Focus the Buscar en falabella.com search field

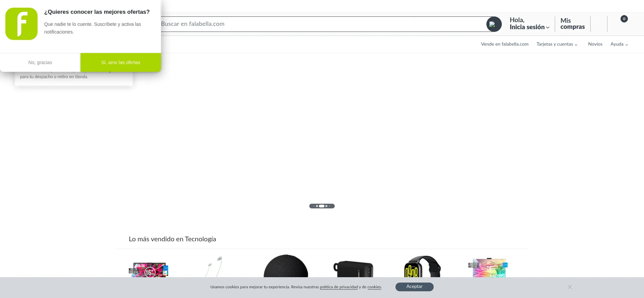pyautogui.click(x=323, y=24)
